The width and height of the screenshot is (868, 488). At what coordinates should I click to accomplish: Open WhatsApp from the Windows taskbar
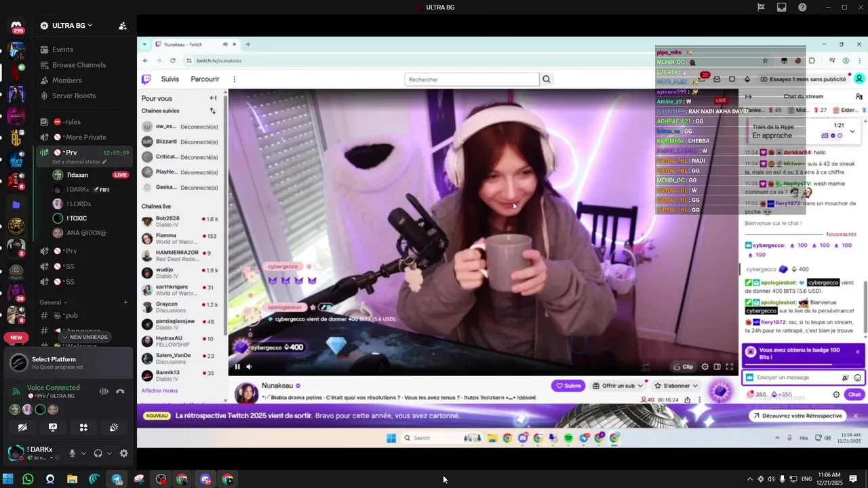click(x=28, y=479)
